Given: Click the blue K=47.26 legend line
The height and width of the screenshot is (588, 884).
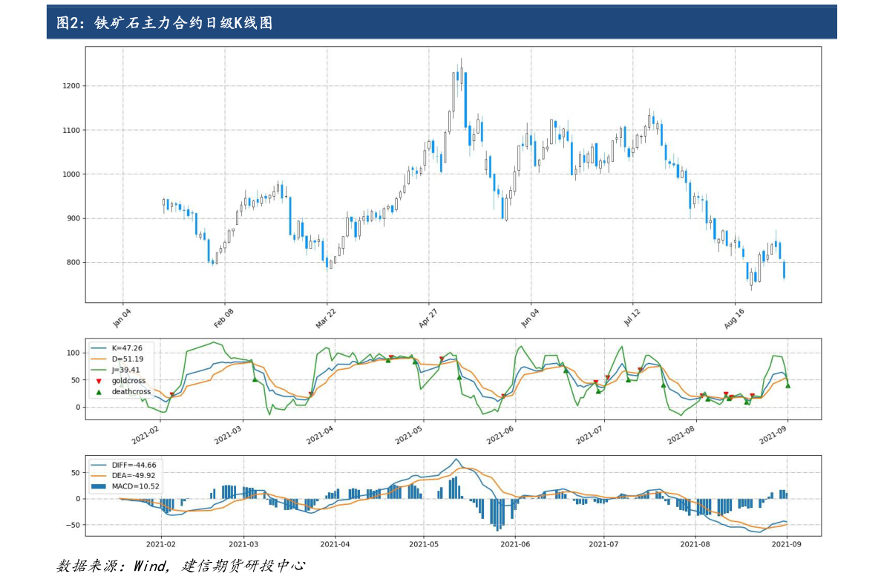Looking at the screenshot, I should coord(99,348).
